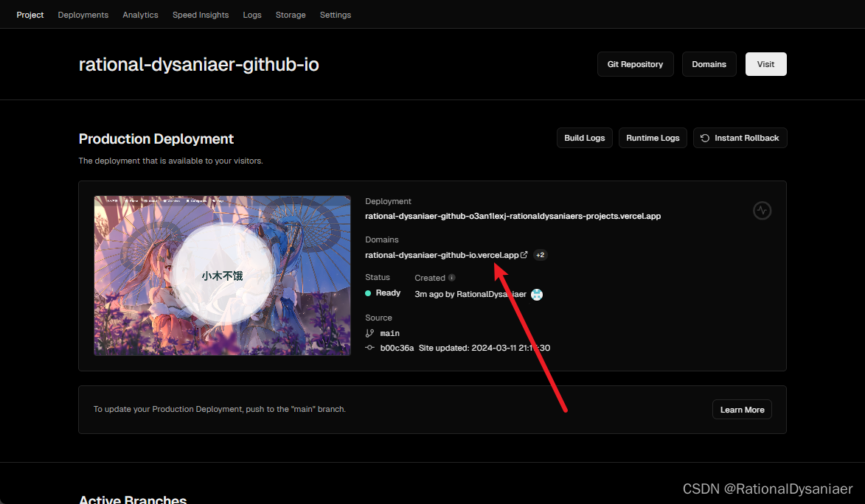This screenshot has width=865, height=504.
Task: Click the info icon next to Created
Action: point(452,277)
